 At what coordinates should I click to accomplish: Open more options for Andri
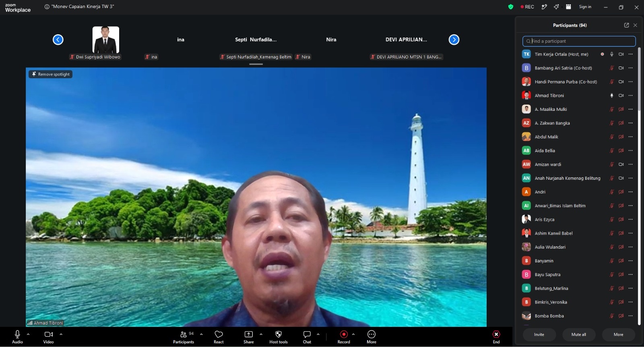630,192
